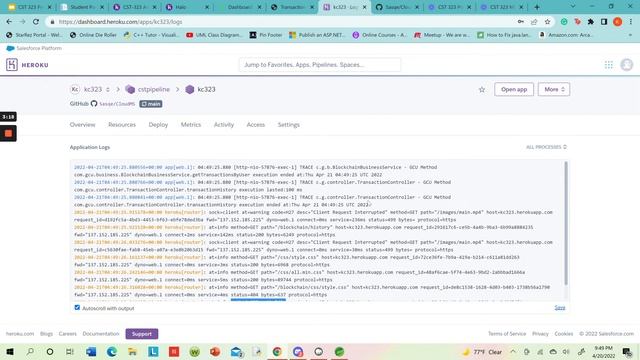Show hidden system tray icons chevron

(x=513, y=351)
